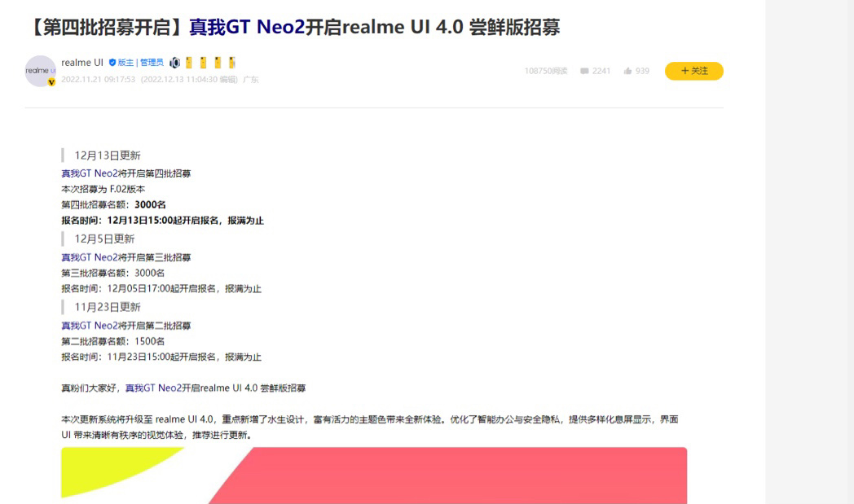This screenshot has width=854, height=504.
Task: Click the 11月23日15:00起开启报名 line
Action: (x=161, y=357)
